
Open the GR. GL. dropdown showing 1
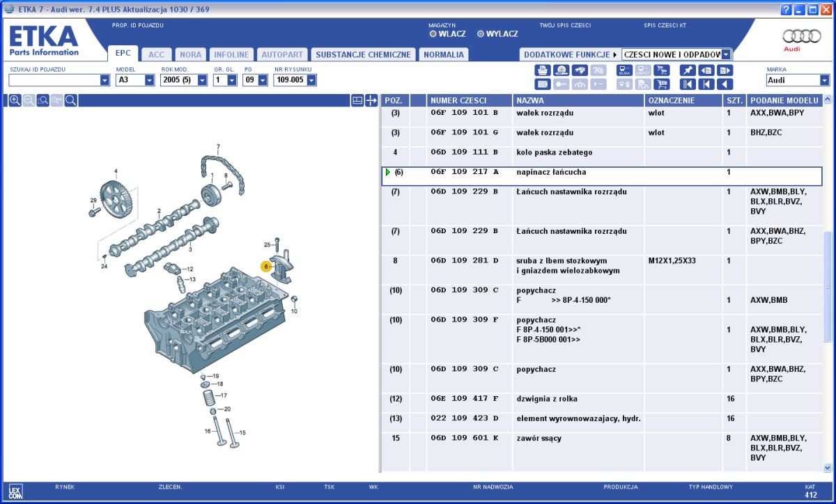(233, 80)
